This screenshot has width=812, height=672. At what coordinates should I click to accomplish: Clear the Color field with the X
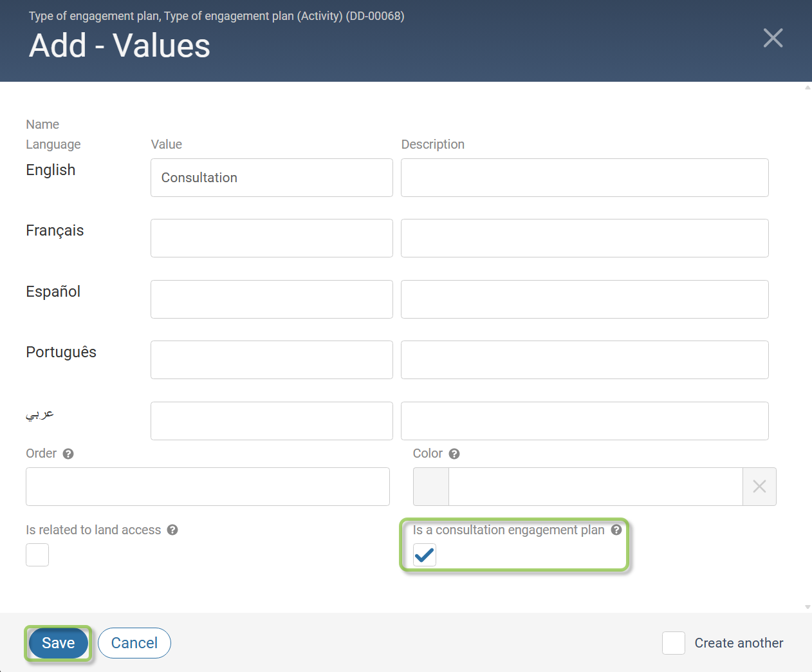pyautogui.click(x=759, y=487)
